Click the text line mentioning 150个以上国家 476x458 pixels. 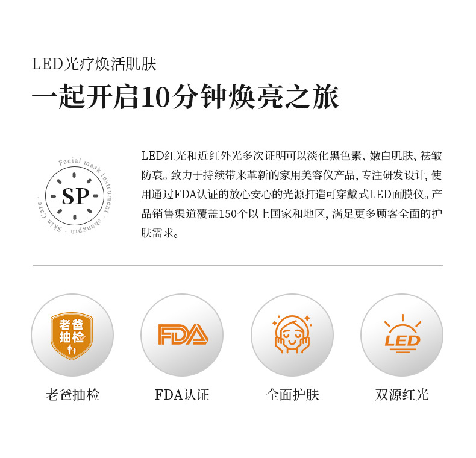point(292,214)
